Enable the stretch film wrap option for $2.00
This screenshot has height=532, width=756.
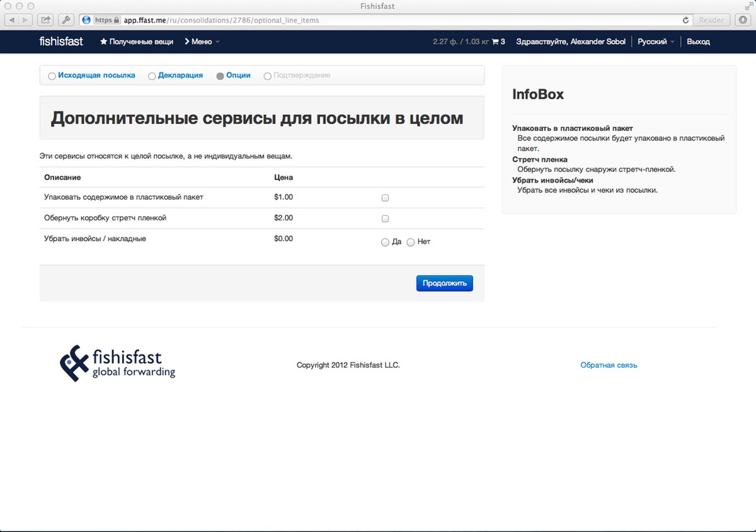coord(386,218)
